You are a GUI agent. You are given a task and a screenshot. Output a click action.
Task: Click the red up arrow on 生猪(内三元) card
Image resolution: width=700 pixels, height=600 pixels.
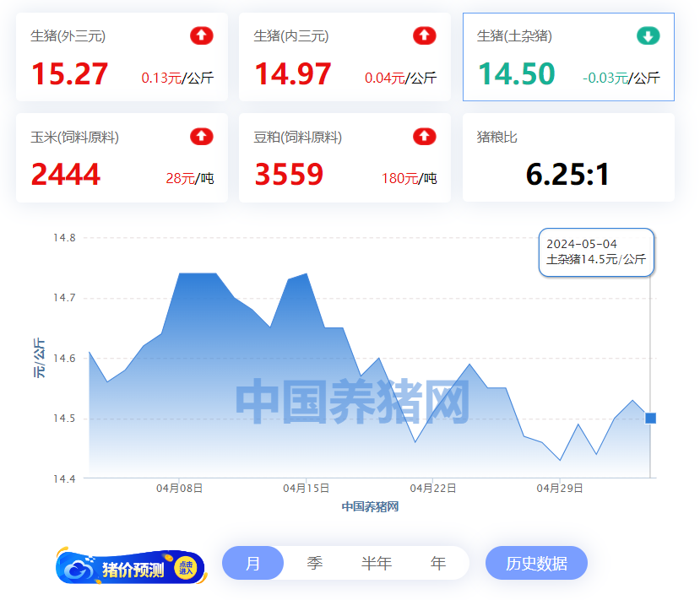424,35
